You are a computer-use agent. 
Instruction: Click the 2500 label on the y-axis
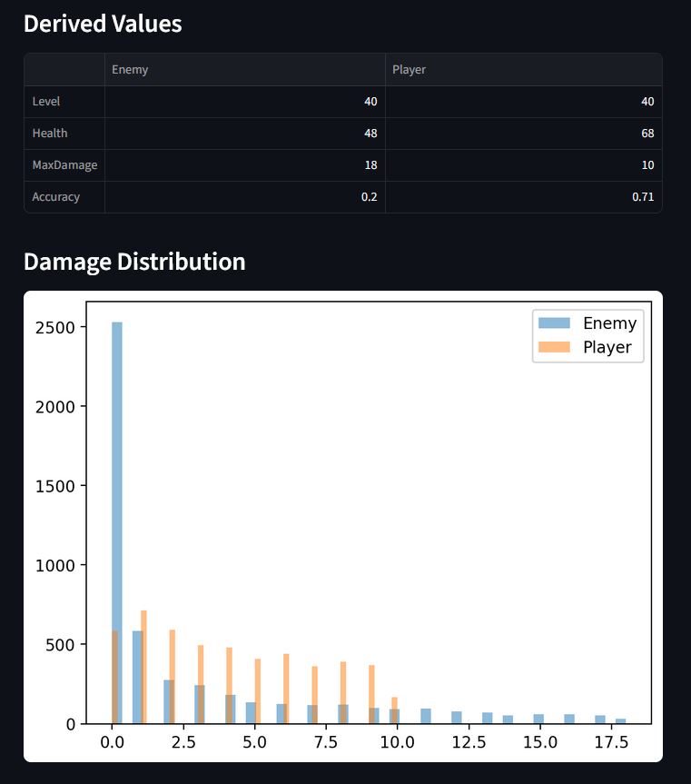tap(58, 327)
